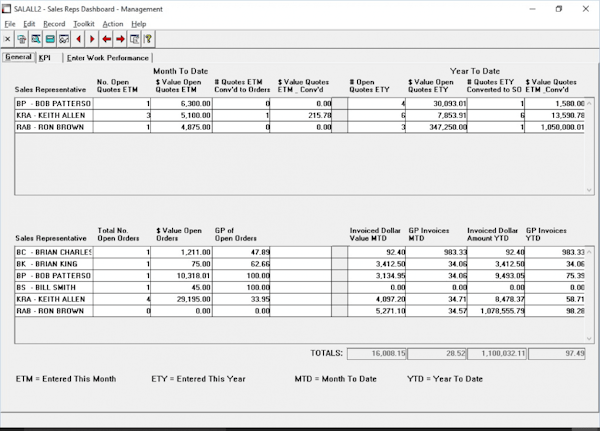Click the 30,093.01 value for Bob Patterson
600x431 pixels.
tap(436, 104)
